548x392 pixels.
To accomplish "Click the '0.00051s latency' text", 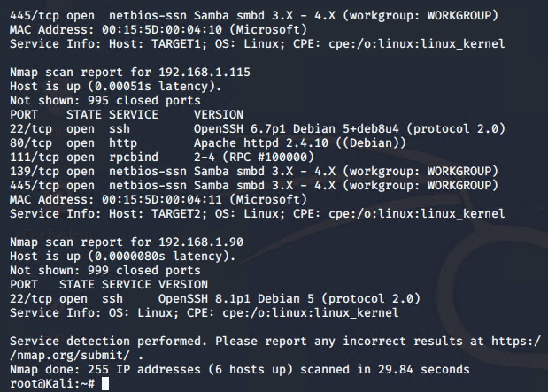I will (151, 87).
